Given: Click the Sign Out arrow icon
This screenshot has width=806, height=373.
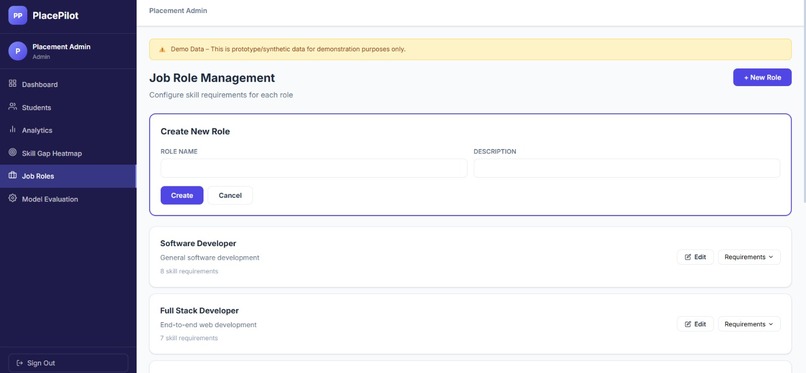Looking at the screenshot, I should click(20, 363).
